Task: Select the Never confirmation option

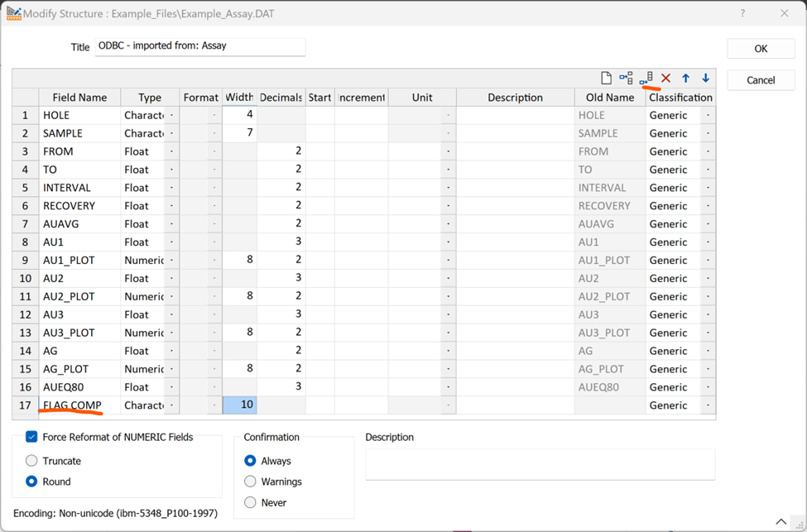Action: click(x=250, y=502)
